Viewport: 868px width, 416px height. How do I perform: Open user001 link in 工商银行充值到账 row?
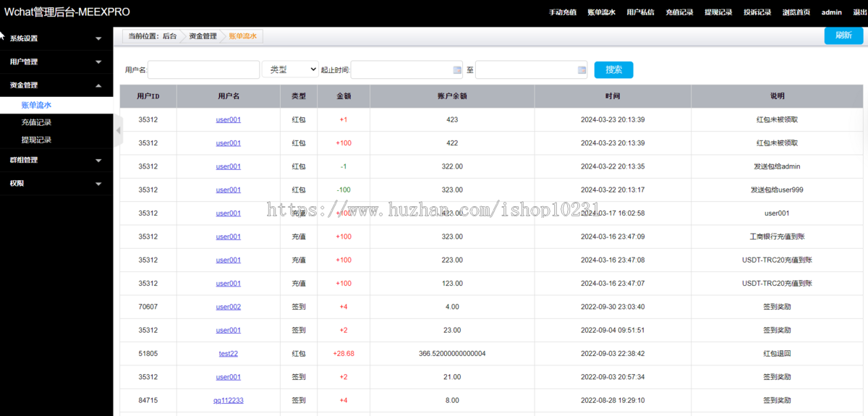pos(229,237)
